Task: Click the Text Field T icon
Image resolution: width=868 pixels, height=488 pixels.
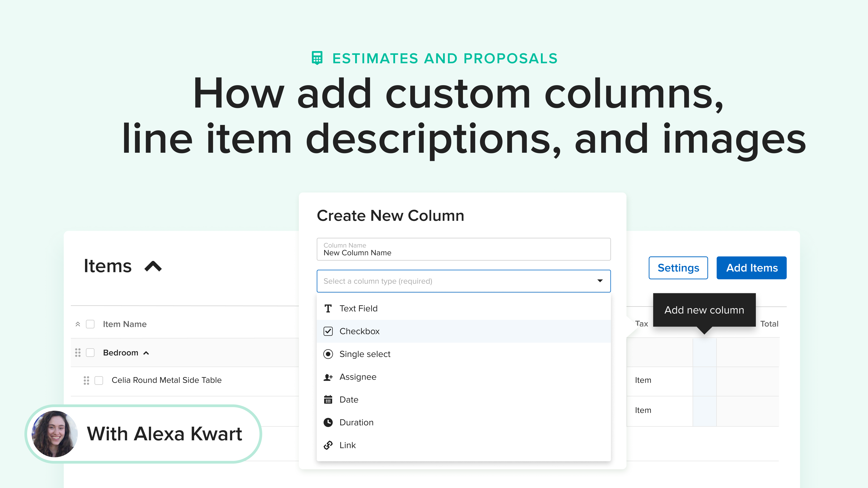Action: point(328,308)
